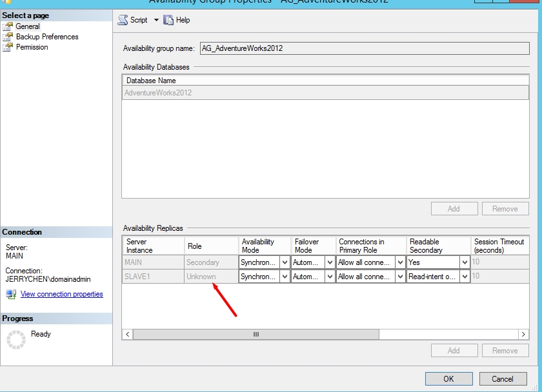Click the Connections in Primary Role header
The height and width of the screenshot is (392, 542).
(371, 246)
